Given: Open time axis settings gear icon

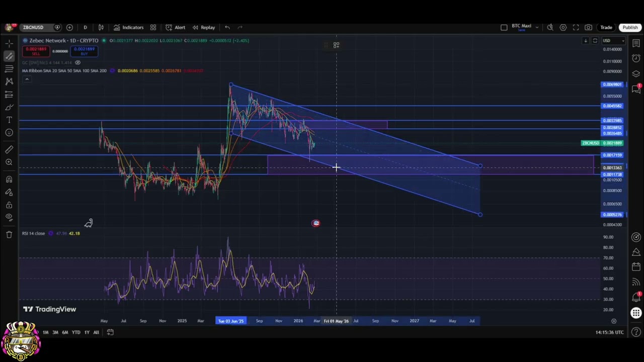Looking at the screenshot, I should [613, 321].
